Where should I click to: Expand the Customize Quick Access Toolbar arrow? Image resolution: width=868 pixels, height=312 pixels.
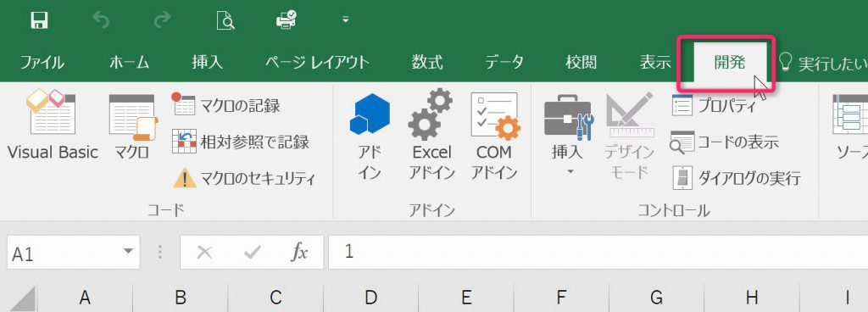(346, 20)
